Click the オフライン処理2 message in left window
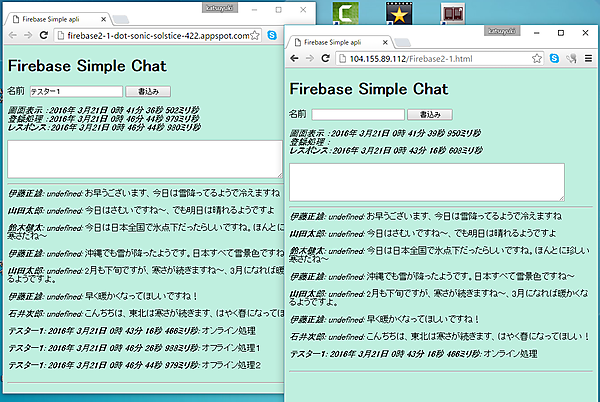 tap(134, 365)
